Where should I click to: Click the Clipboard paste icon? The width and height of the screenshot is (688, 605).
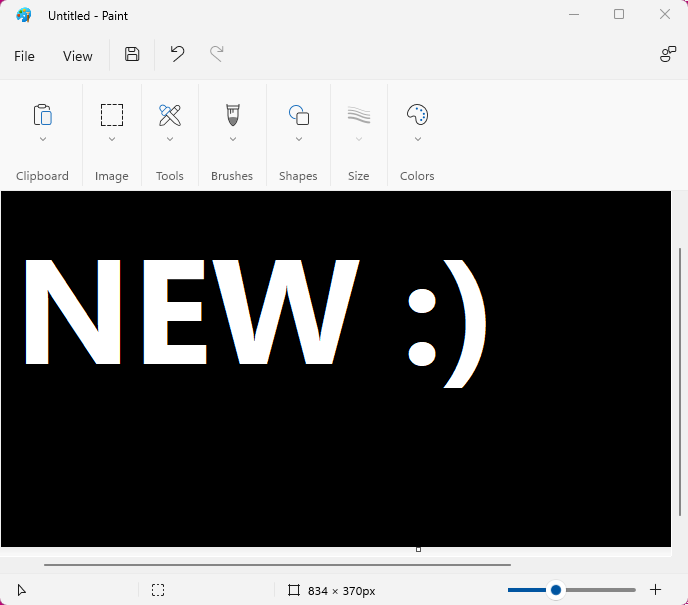pyautogui.click(x=42, y=114)
